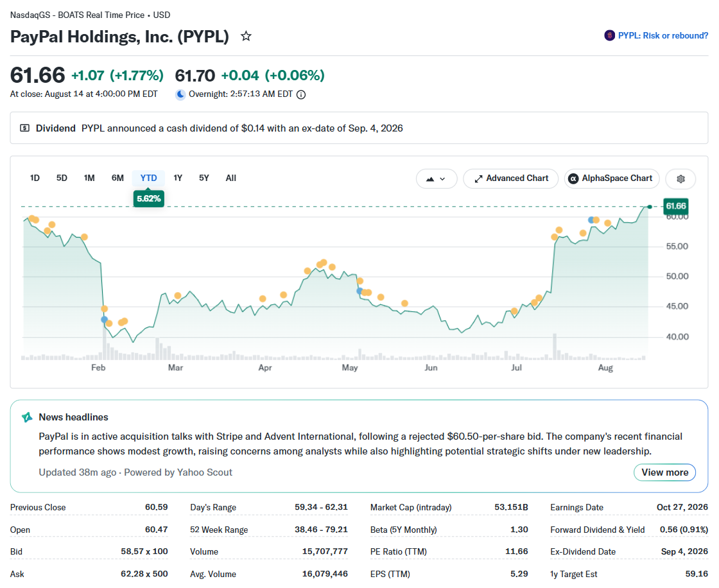Image resolution: width=719 pixels, height=588 pixels.
Task: Open 'PYPL: Risk or rebound?' link
Action: click(663, 36)
